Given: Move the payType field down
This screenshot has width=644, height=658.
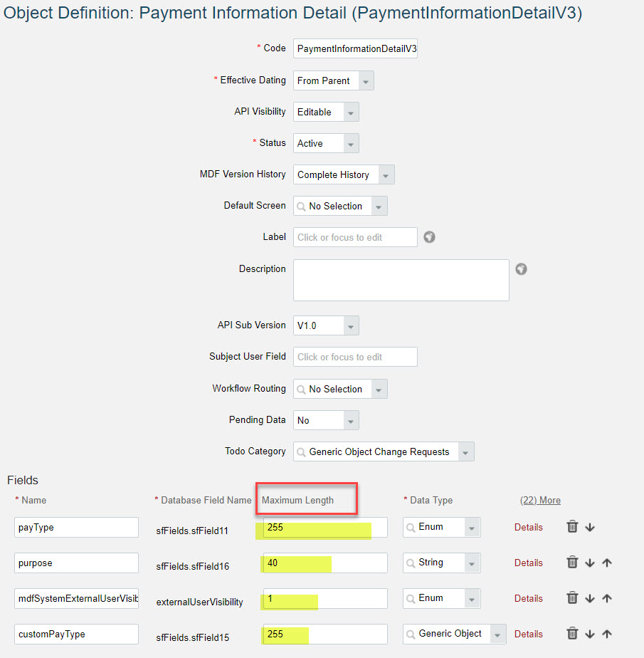Looking at the screenshot, I should [590, 527].
